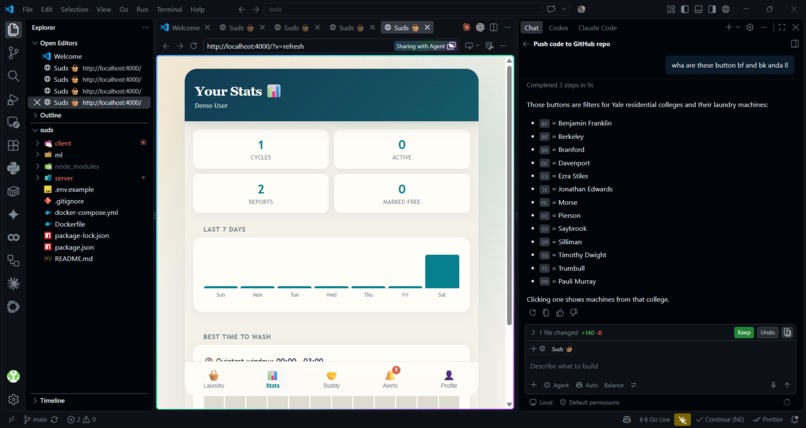Open package.json in Explorer
The width and height of the screenshot is (806, 428).
tap(75, 247)
